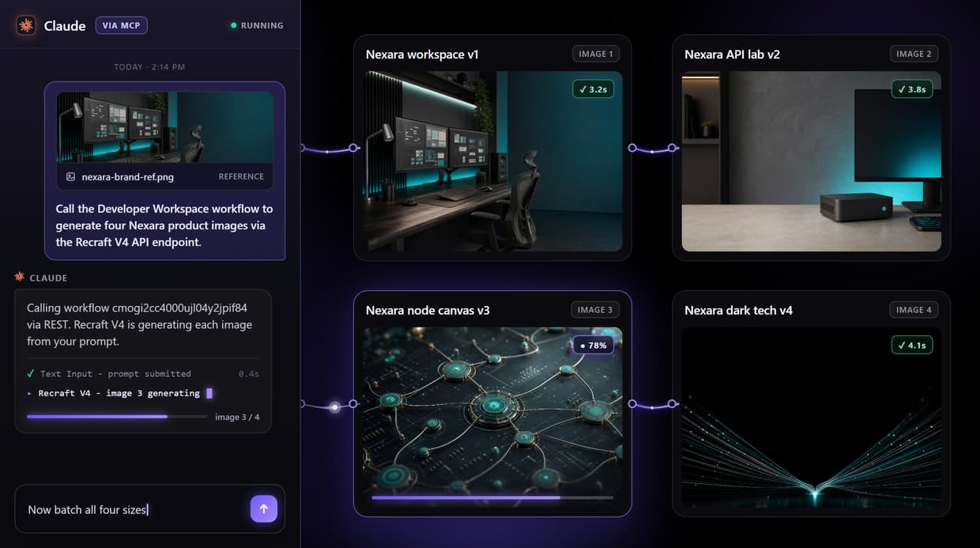Open the nexara-brand-ref.png reference thumbnail
Viewport: 980px width, 548px height.
pos(165,127)
